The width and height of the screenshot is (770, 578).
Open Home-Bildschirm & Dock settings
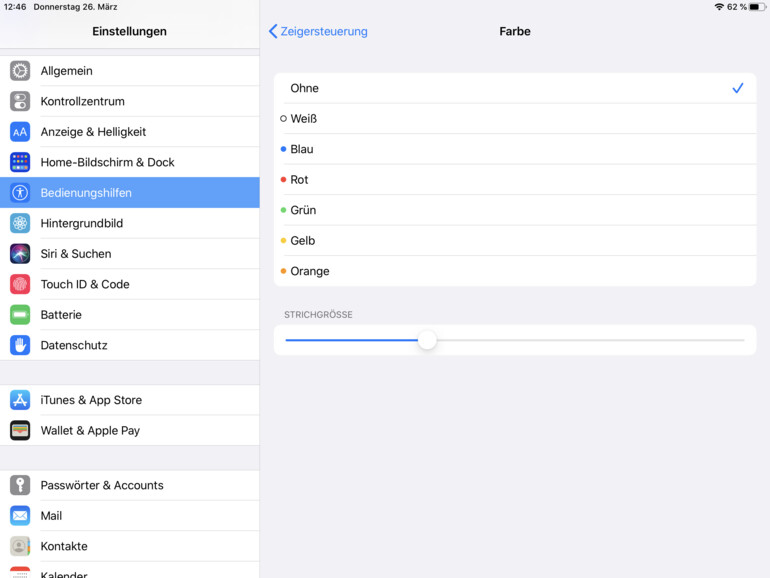[107, 162]
